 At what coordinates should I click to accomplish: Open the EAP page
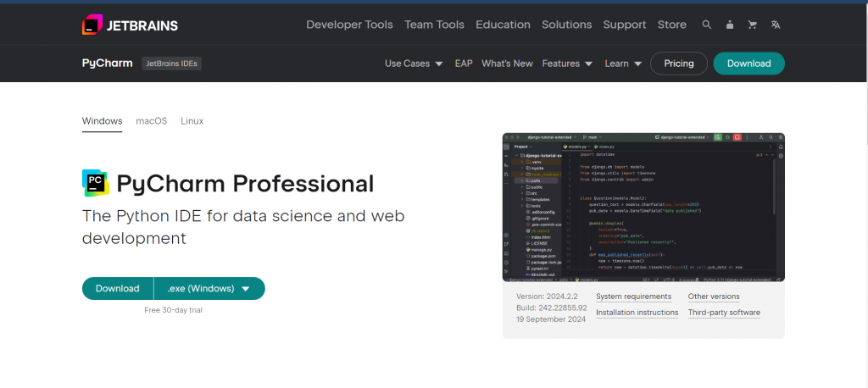pyautogui.click(x=464, y=64)
